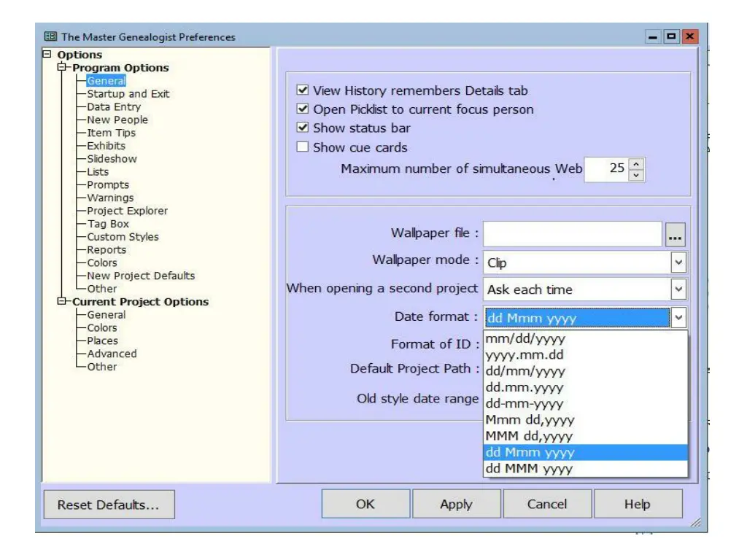Close the Date format dropdown using its arrow
This screenshot has height=560, width=747.
click(x=678, y=318)
